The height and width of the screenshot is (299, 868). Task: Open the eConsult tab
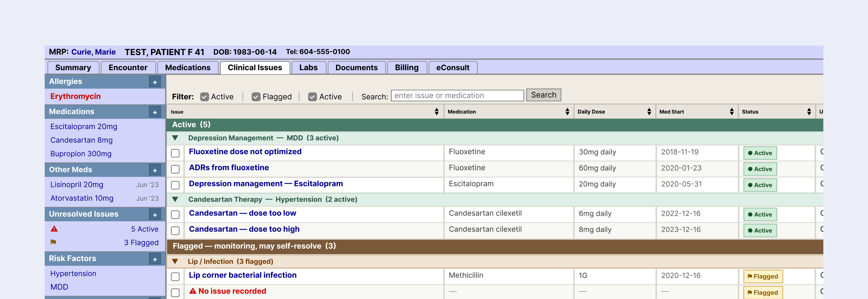[452, 68]
